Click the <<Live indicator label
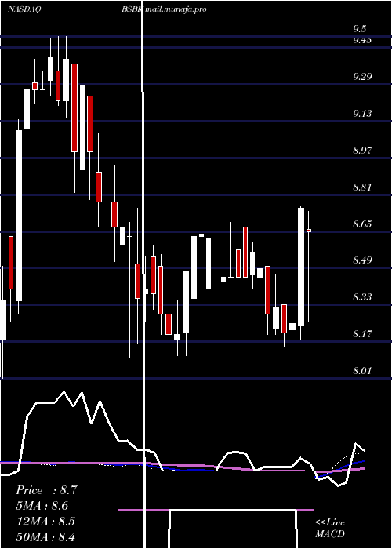Image resolution: width=392 pixels, height=549 pixels. coord(330,522)
